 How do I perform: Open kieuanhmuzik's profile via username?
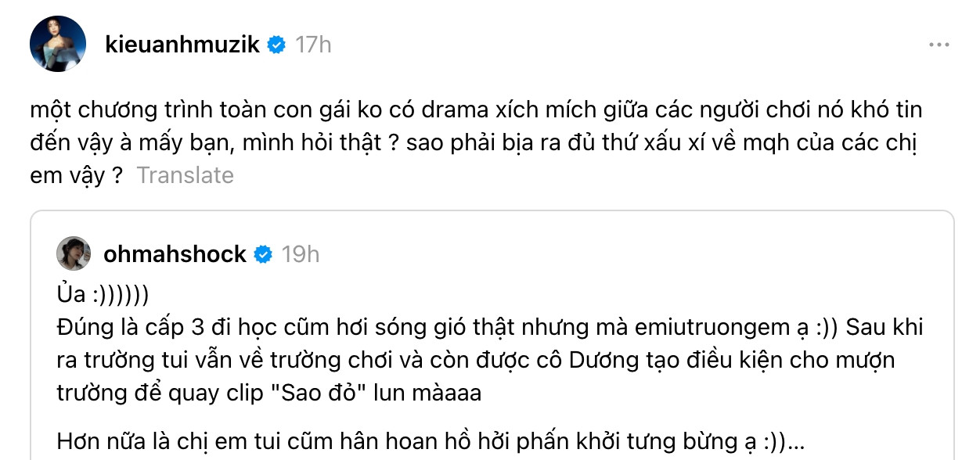coord(181,45)
